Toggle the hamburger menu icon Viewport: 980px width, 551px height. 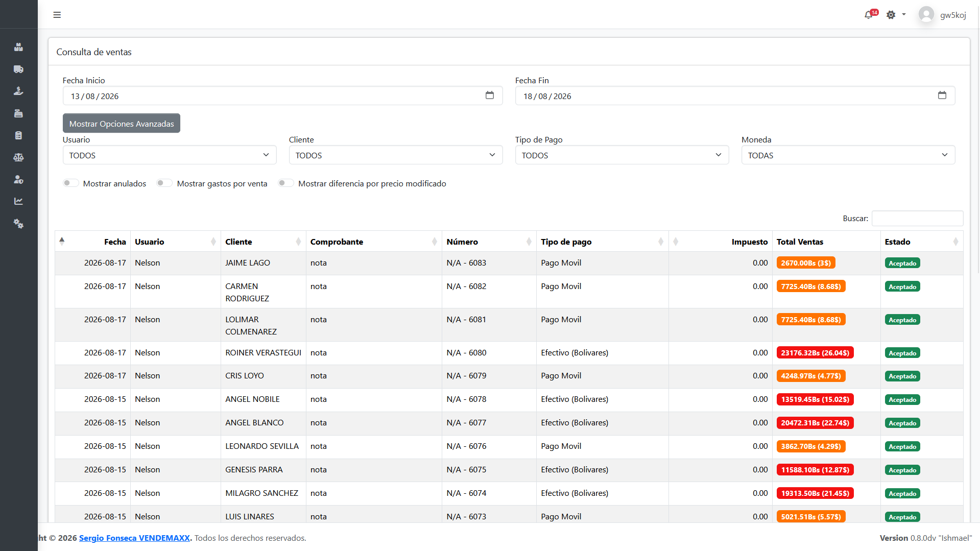57,15
